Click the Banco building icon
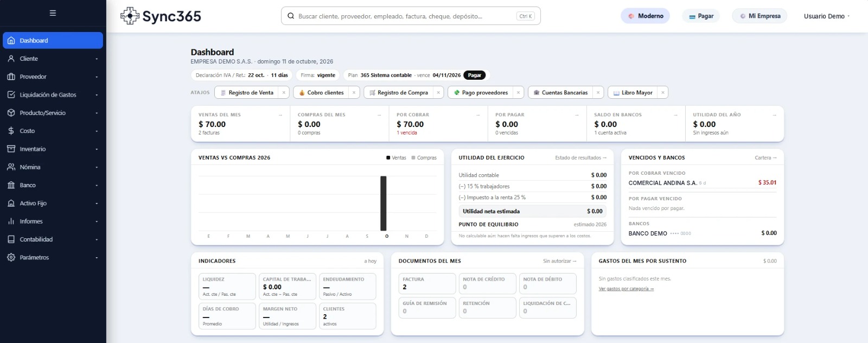 [11, 185]
